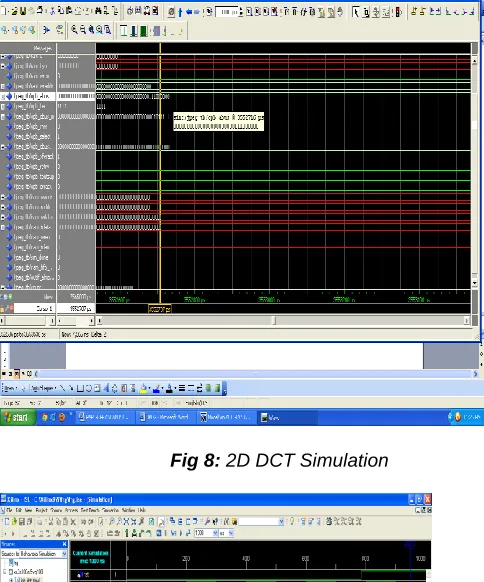The image size is (484, 582).
Task: Click the wave pane horizontal scrollbar thumb
Action: click(274, 320)
